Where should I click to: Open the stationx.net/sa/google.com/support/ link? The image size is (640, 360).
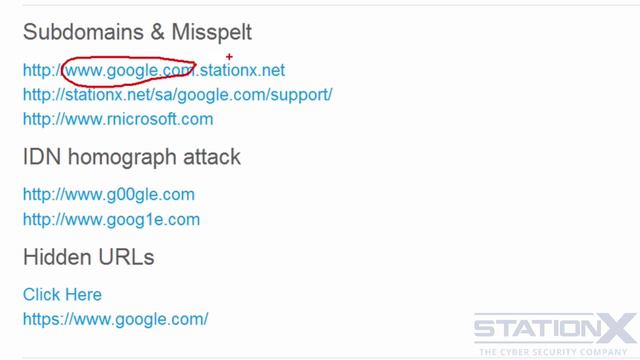pyautogui.click(x=178, y=95)
